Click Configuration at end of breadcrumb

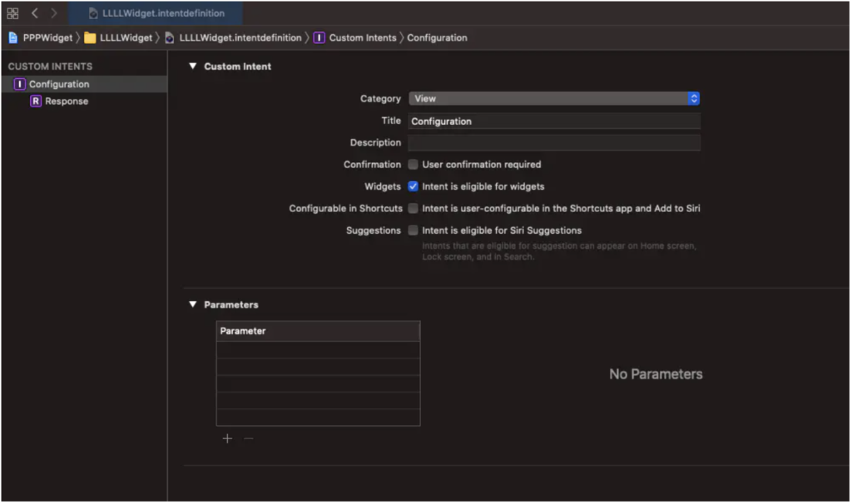pos(437,38)
